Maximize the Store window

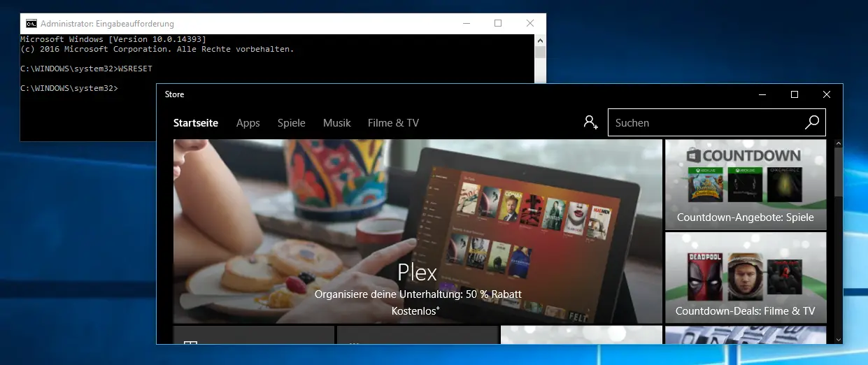point(795,94)
